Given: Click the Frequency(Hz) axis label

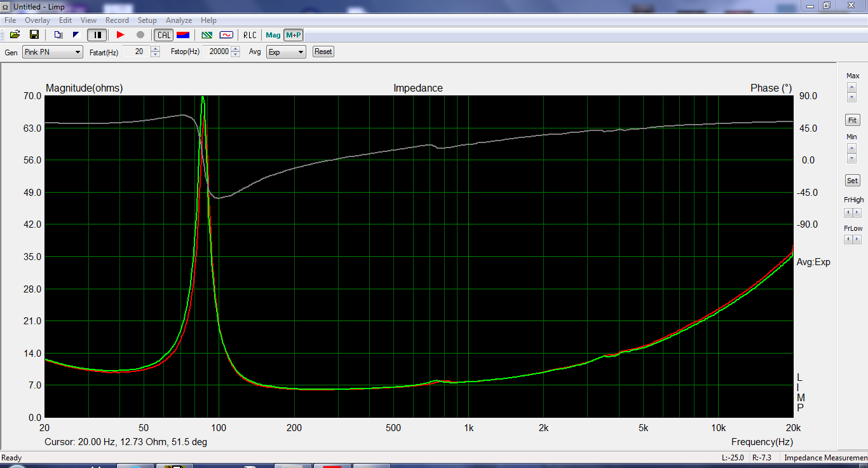Looking at the screenshot, I should 762,442.
